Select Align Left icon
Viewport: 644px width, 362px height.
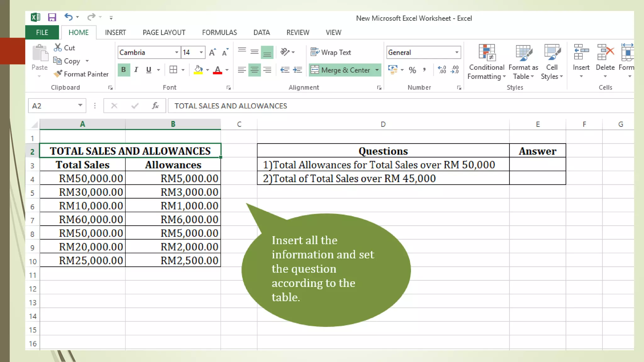coord(242,70)
